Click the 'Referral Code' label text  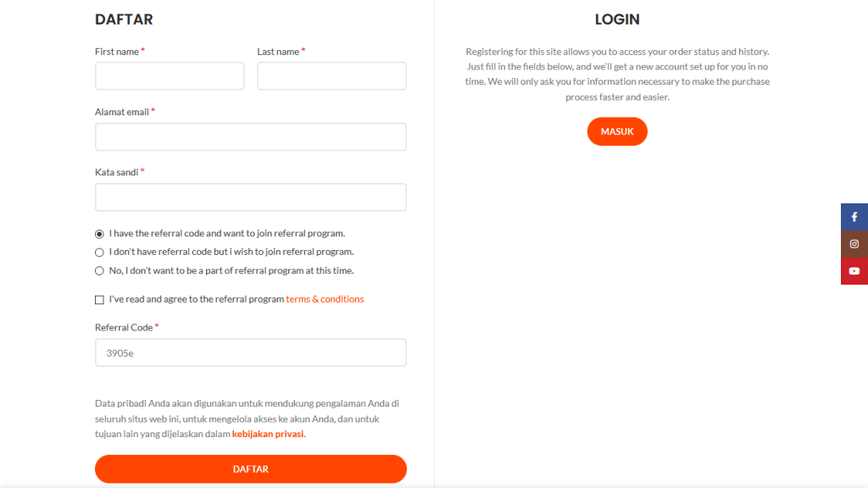pyautogui.click(x=124, y=327)
